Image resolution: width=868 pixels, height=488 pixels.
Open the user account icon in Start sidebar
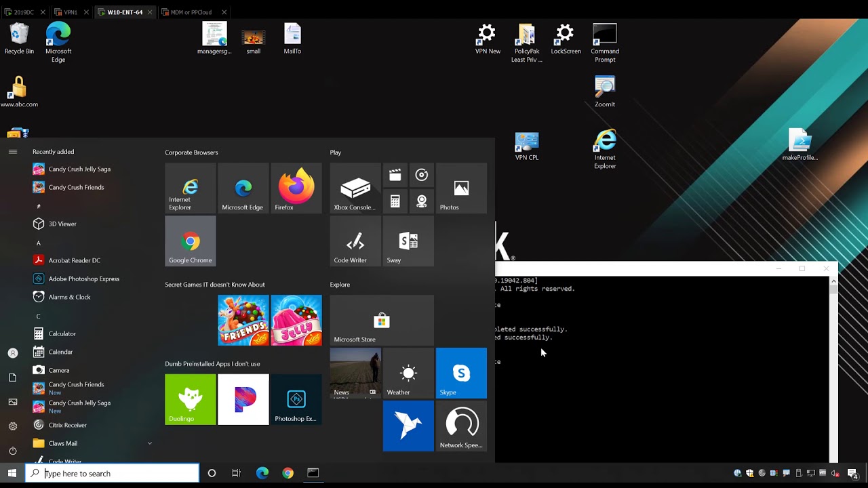12,353
